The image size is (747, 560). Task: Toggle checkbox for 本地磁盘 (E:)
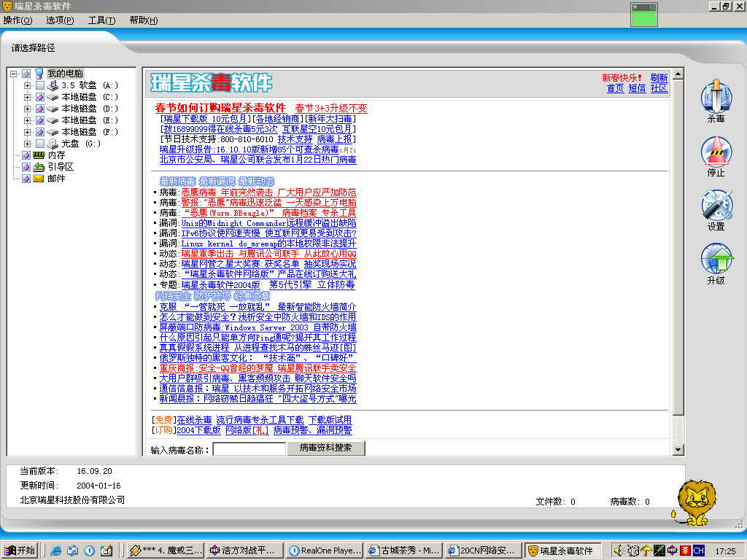point(40,120)
